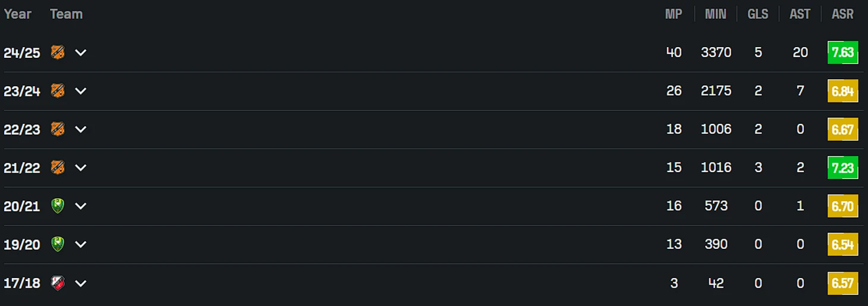The image size is (868, 306).
Task: Click the 17/18 season team crest
Action: tap(58, 283)
